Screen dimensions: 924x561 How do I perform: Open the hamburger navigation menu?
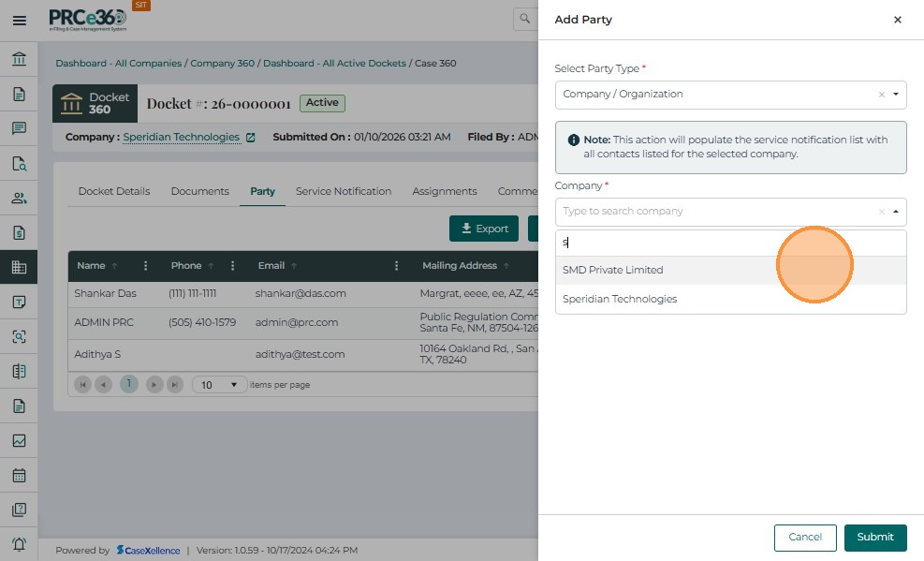pyautogui.click(x=19, y=20)
